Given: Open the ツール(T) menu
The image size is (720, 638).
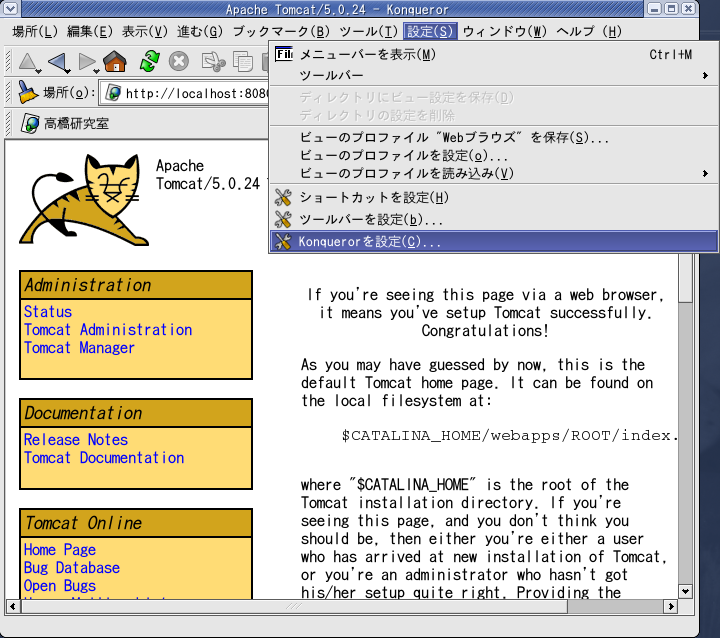Looking at the screenshot, I should pos(368,31).
